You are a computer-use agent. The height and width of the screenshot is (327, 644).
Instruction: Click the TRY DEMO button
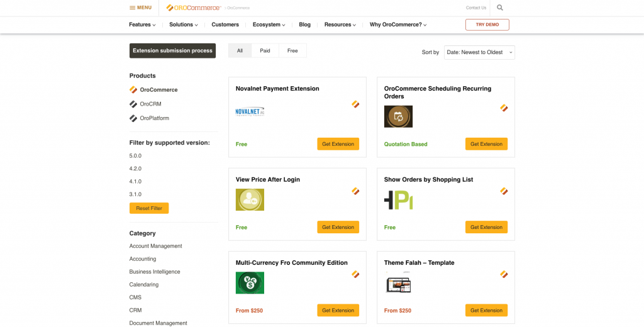(x=487, y=25)
